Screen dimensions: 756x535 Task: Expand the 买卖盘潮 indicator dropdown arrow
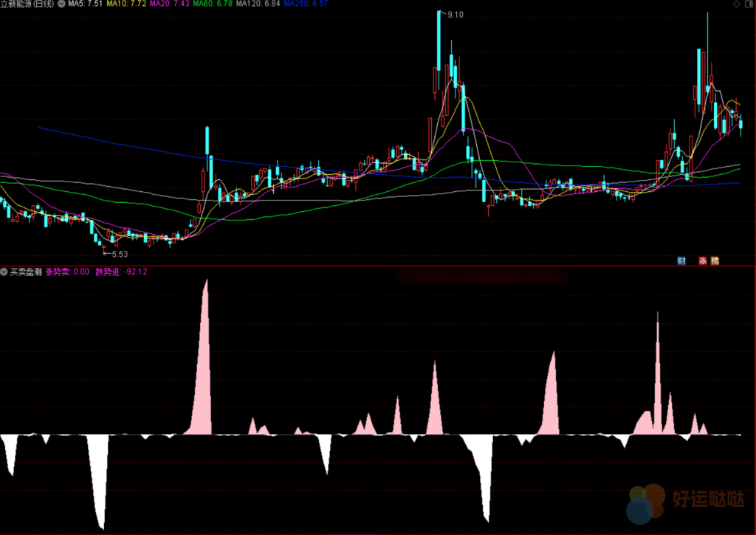tap(4, 272)
